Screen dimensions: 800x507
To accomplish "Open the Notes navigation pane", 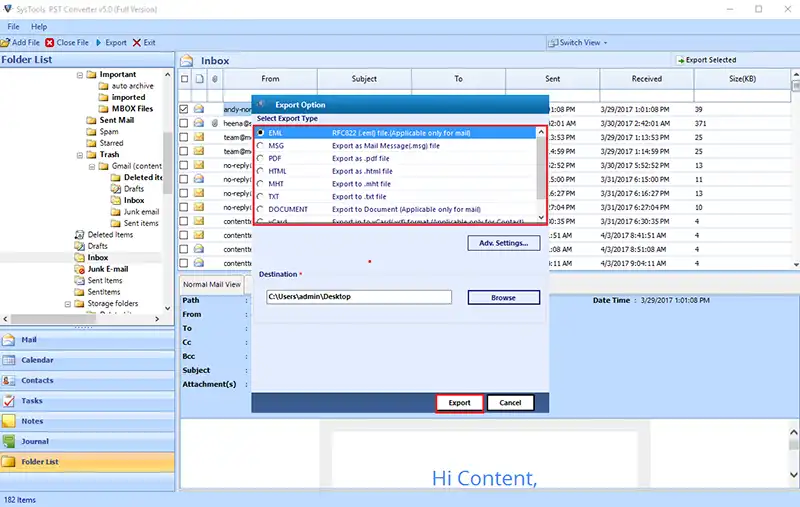I will pos(87,421).
